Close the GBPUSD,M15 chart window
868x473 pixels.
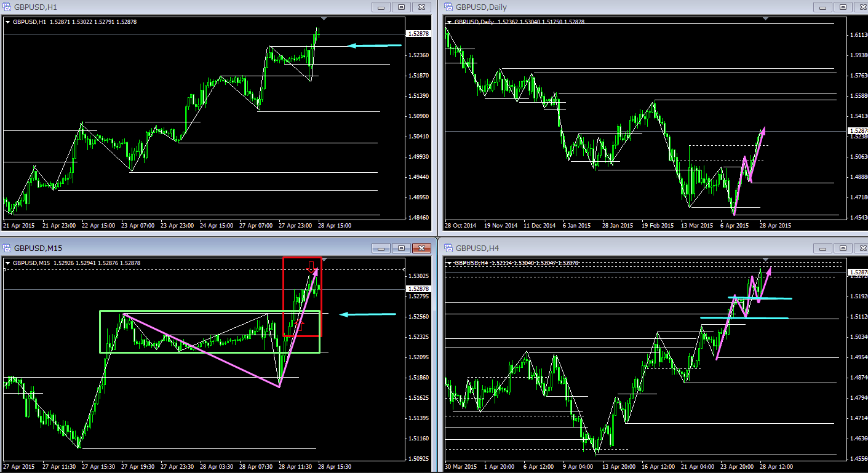coord(421,248)
